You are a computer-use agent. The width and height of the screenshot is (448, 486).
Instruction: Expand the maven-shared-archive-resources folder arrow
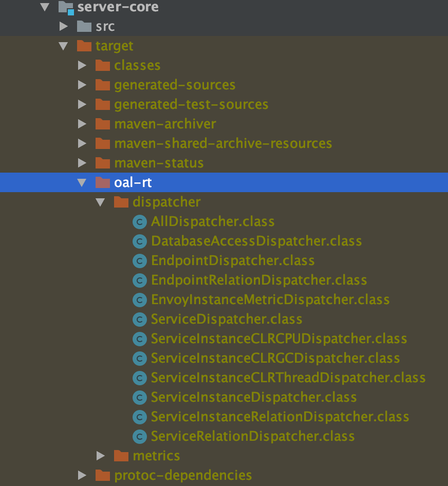(82, 143)
